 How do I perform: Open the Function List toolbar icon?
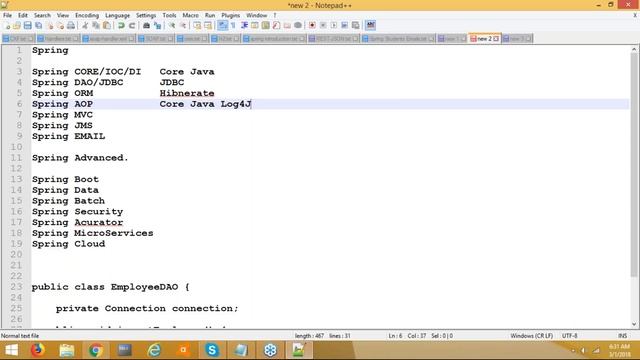(276, 25)
